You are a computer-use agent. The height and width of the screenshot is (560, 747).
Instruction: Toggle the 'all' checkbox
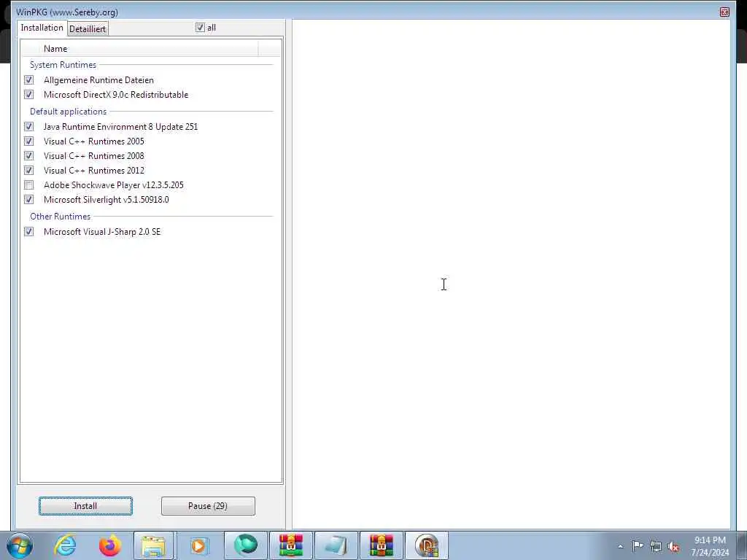pyautogui.click(x=200, y=28)
